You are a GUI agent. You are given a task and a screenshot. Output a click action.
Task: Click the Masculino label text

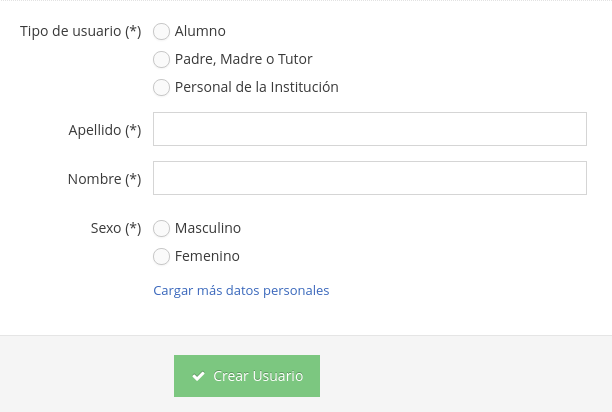208,228
